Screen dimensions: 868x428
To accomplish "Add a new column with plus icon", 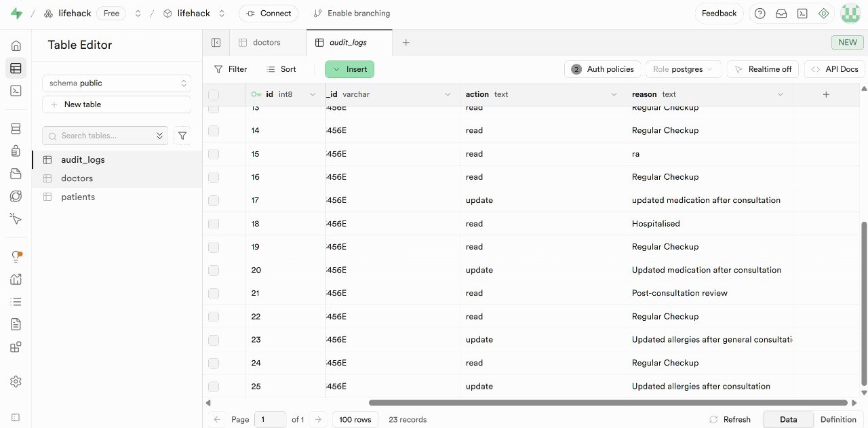I will (826, 94).
